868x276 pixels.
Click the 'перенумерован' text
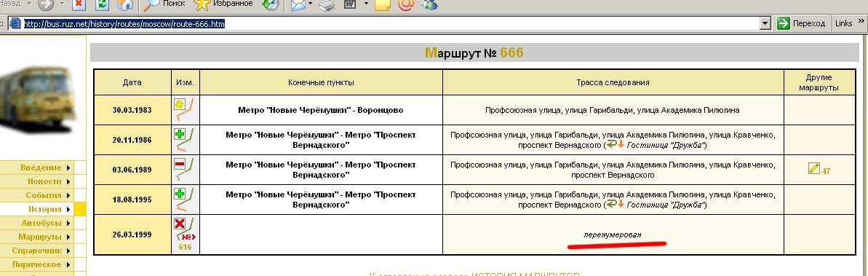(x=613, y=234)
